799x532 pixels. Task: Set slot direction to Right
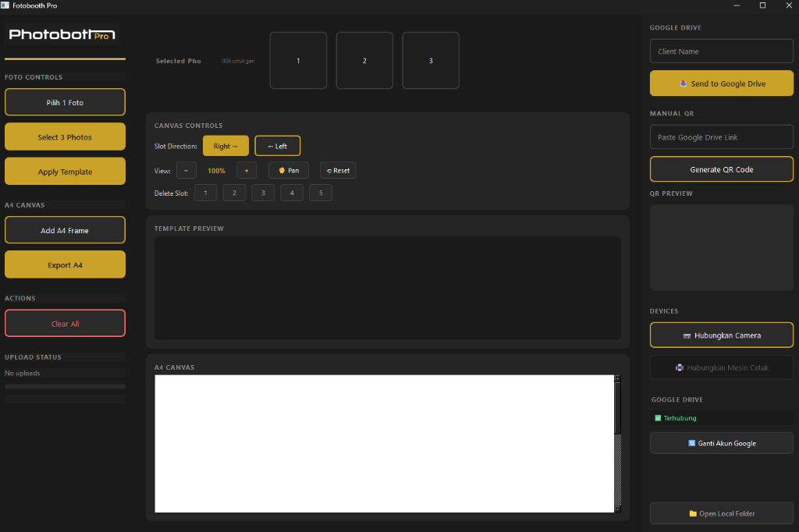coord(225,146)
